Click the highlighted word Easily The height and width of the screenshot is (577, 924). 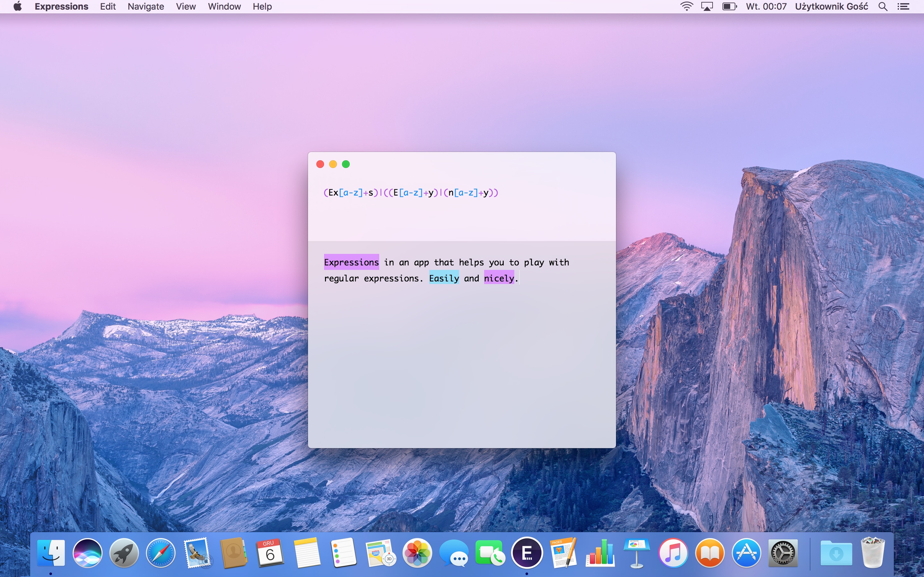click(444, 278)
